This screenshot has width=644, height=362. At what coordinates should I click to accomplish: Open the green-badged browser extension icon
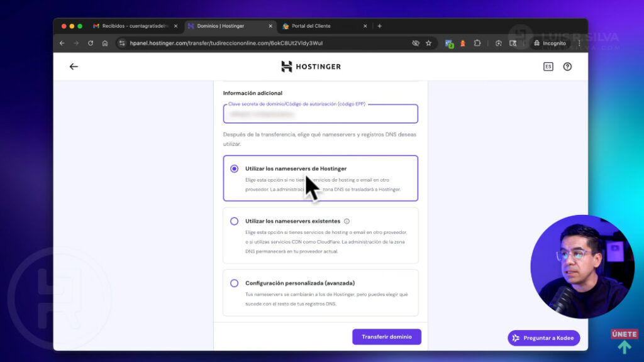pyautogui.click(x=449, y=43)
